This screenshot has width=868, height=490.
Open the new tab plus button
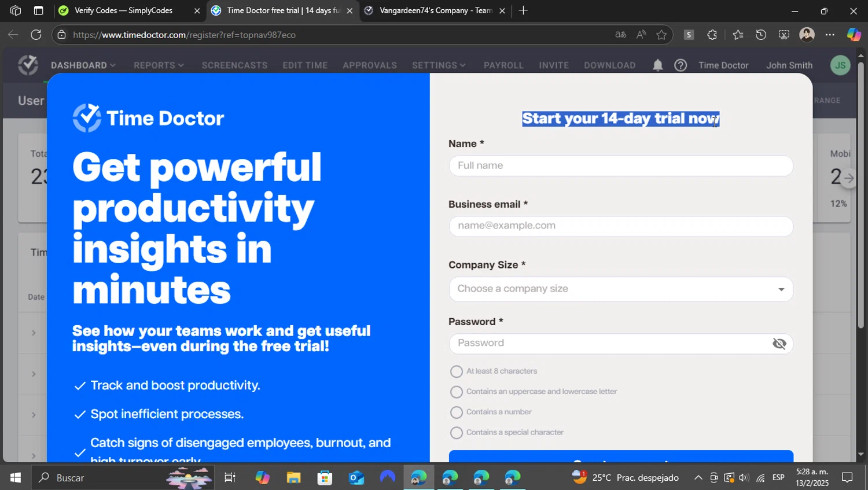click(x=523, y=10)
